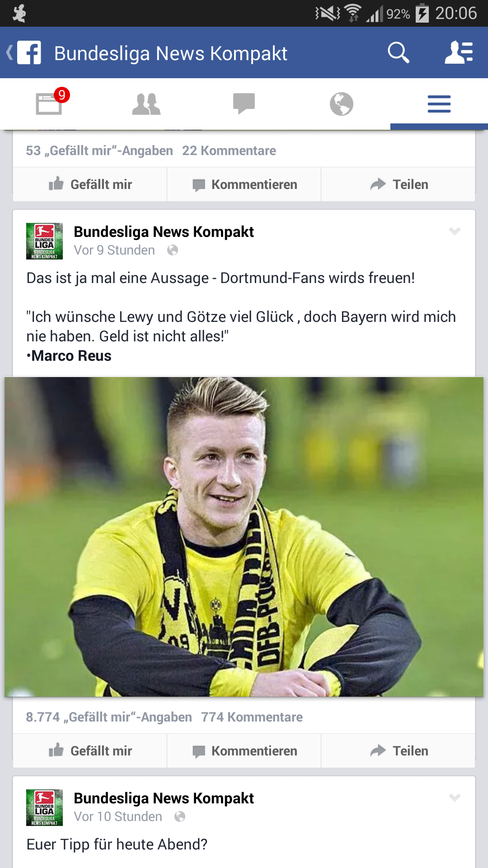Open search with the magnifier icon

(x=399, y=53)
